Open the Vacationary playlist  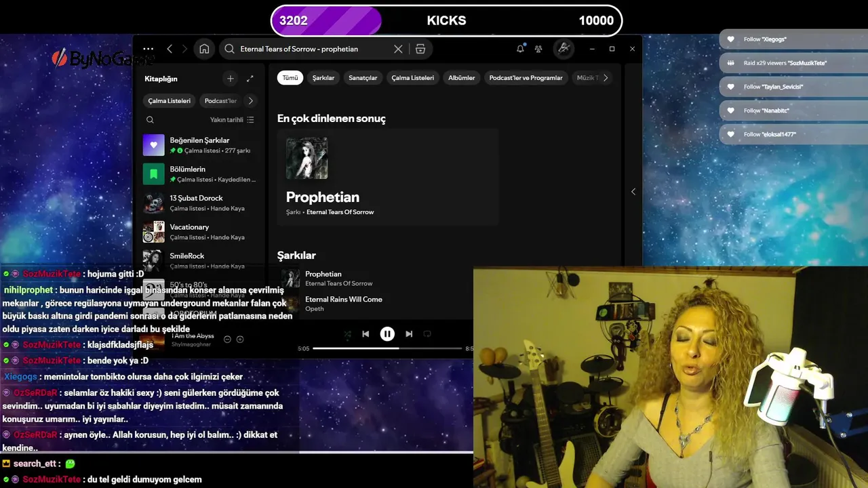point(200,232)
